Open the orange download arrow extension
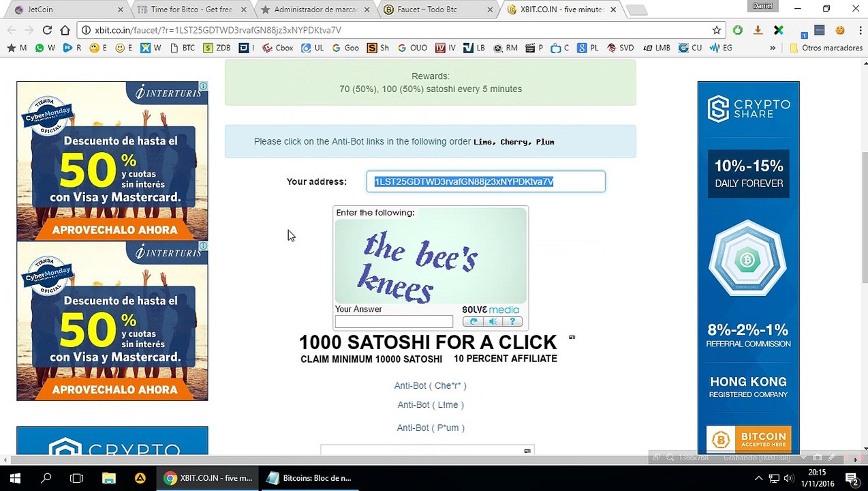 (x=758, y=30)
